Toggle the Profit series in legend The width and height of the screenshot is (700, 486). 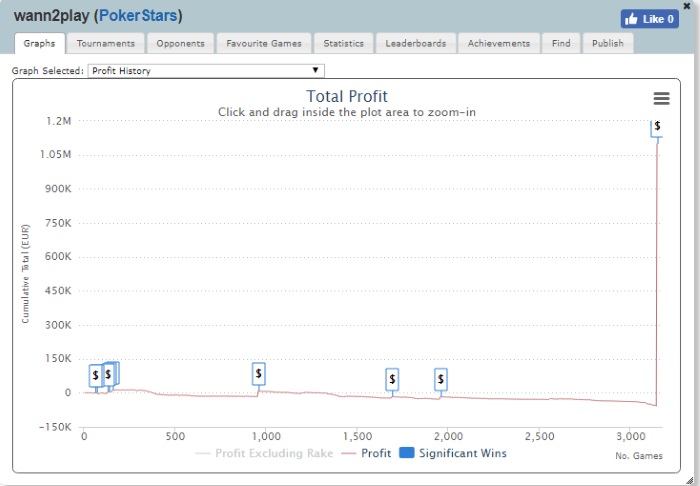click(366, 453)
